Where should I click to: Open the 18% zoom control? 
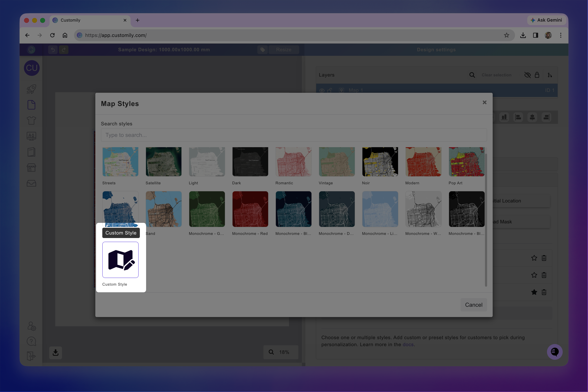tap(281, 352)
